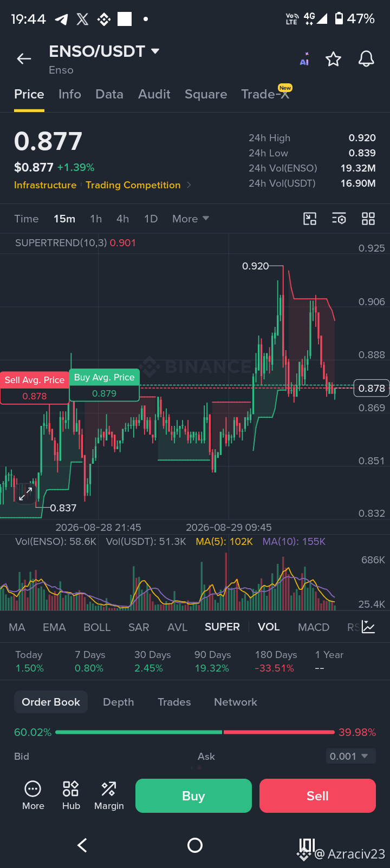Image resolution: width=390 pixels, height=868 pixels.
Task: Tap the bid/ask ratio bar
Action: point(195,732)
